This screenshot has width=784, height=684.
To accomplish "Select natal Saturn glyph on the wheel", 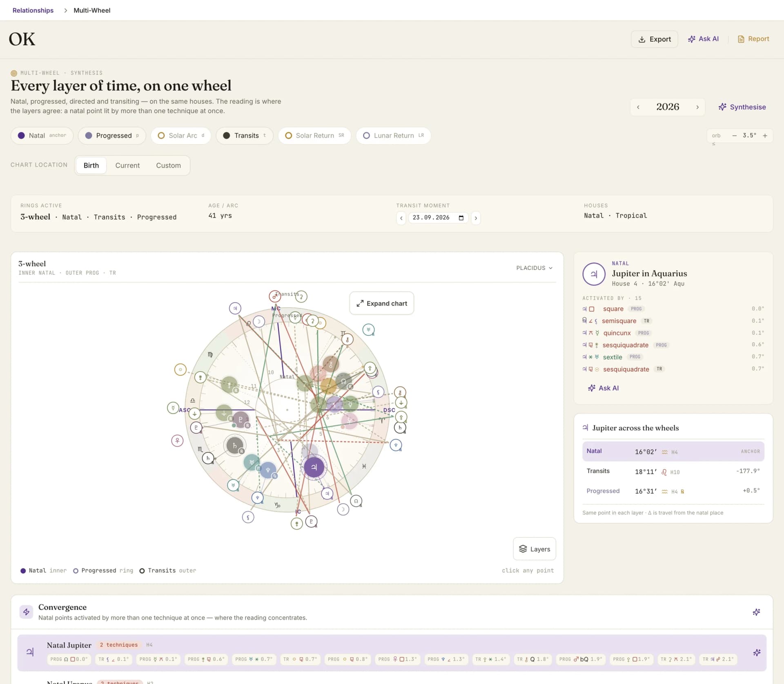I will tap(234, 446).
